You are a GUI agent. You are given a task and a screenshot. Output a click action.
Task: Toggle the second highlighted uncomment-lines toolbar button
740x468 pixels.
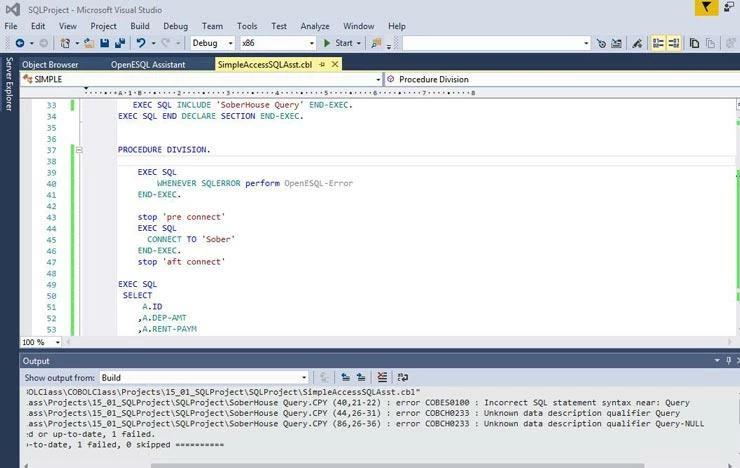point(673,43)
